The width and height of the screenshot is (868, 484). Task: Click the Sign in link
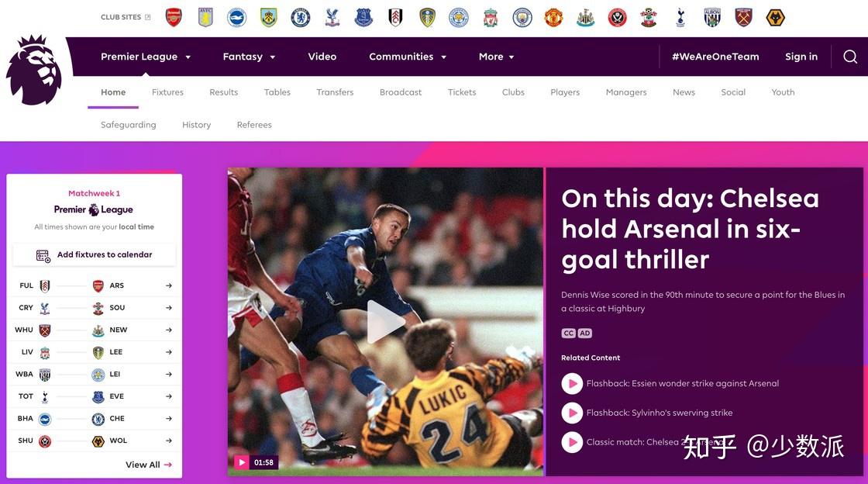tap(801, 57)
